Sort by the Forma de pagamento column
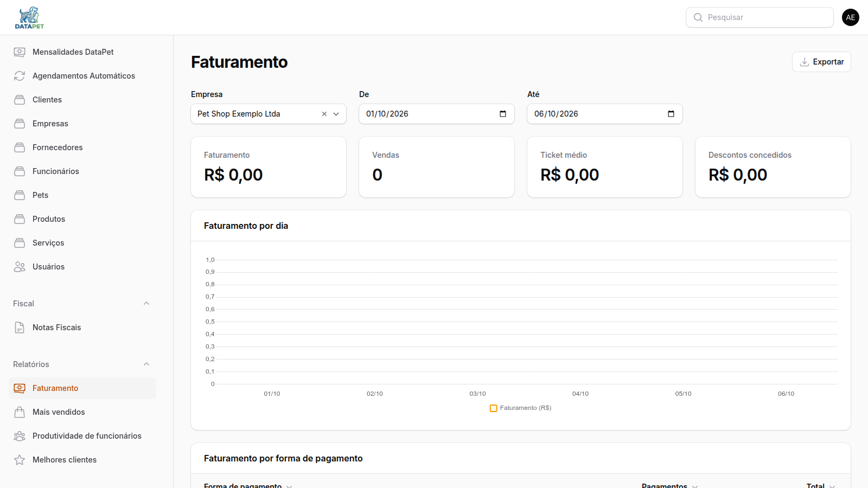Screen dimensions: 868x488 click(248, 485)
